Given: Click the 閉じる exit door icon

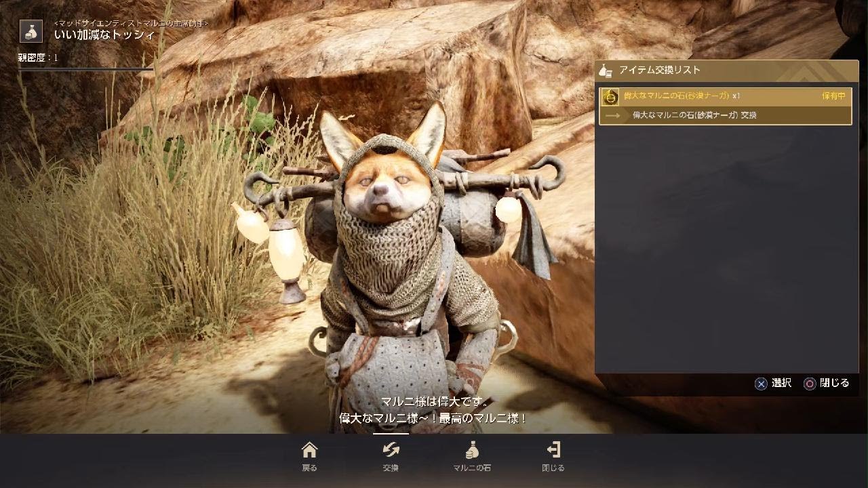Looking at the screenshot, I should (553, 450).
